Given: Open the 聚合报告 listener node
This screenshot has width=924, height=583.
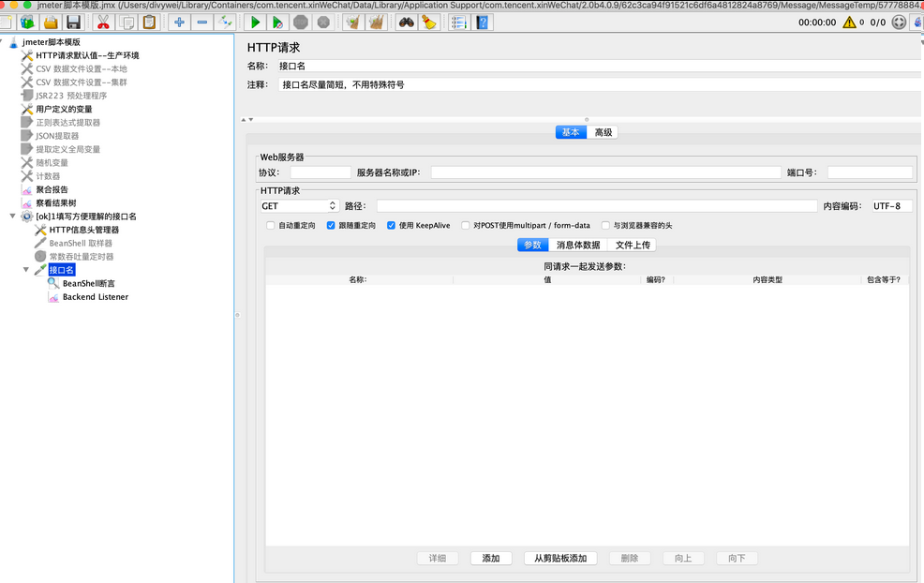Looking at the screenshot, I should pyautogui.click(x=52, y=190).
